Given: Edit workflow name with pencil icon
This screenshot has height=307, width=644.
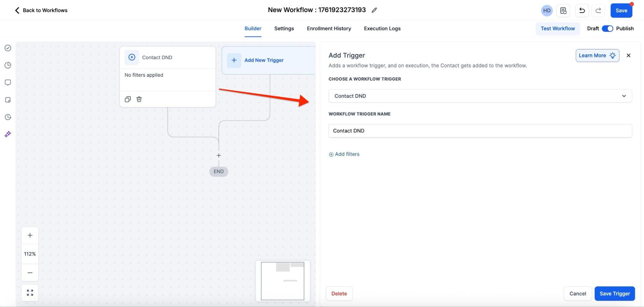Looking at the screenshot, I should (374, 10).
